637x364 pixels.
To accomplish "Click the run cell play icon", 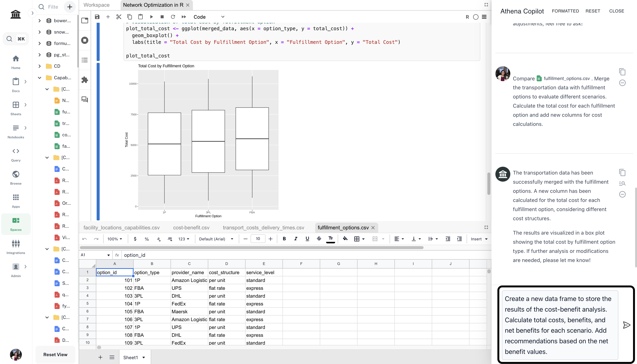I will [151, 17].
